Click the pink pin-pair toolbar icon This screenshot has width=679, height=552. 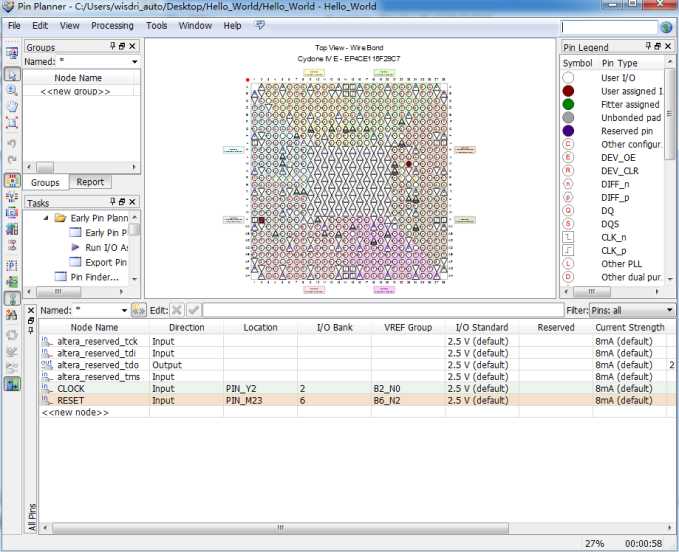12,246
